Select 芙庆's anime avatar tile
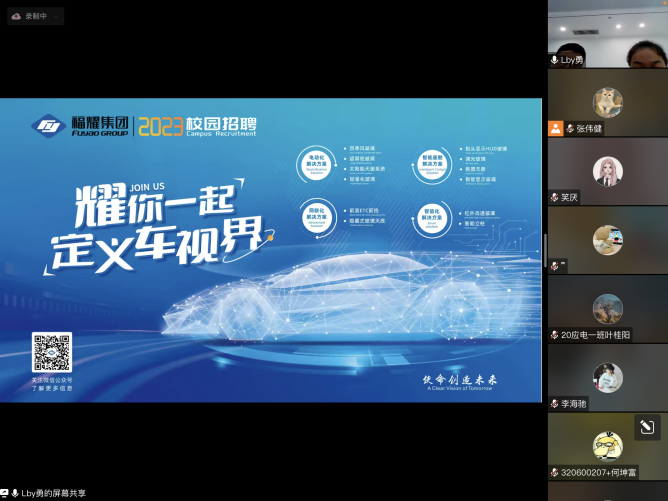The image size is (668, 501). 607,171
